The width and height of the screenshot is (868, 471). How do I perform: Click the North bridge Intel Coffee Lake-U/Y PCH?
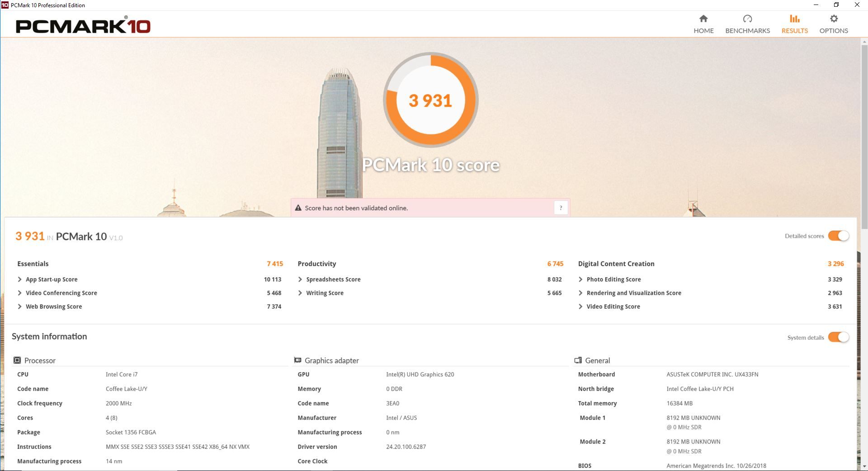tap(700, 389)
